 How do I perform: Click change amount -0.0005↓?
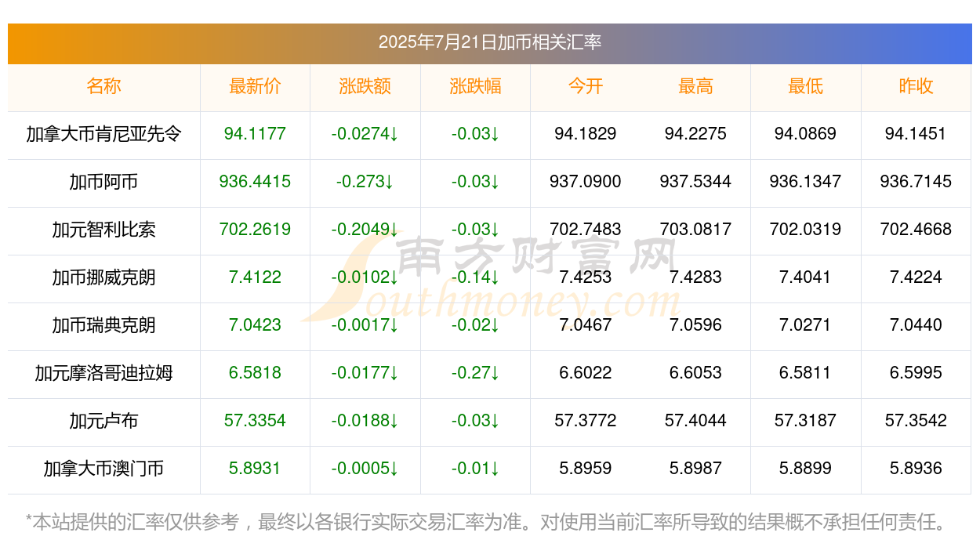coord(365,469)
